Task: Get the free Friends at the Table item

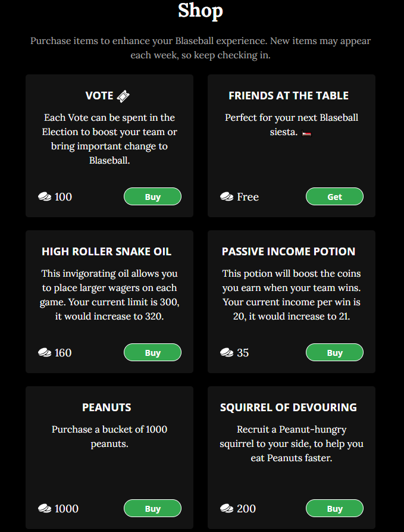Action: 334,196
